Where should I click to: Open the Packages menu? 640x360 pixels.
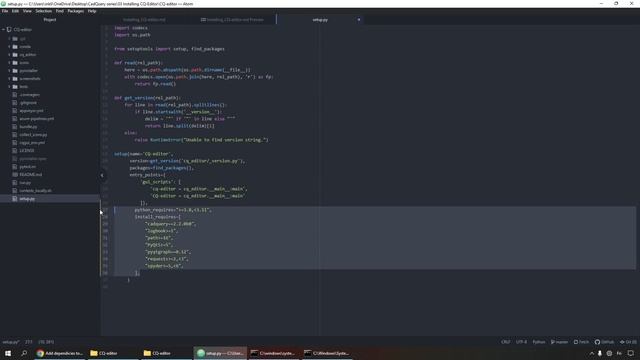pos(76,11)
